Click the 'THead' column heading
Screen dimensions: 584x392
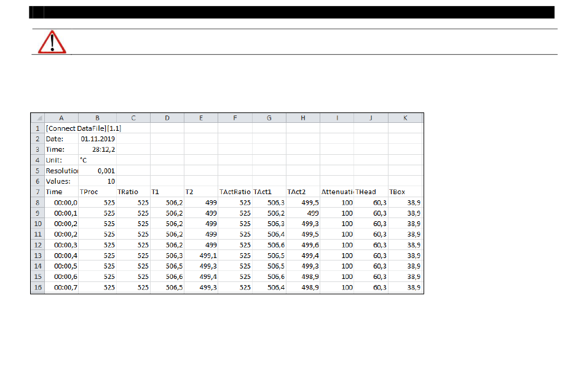(371, 192)
